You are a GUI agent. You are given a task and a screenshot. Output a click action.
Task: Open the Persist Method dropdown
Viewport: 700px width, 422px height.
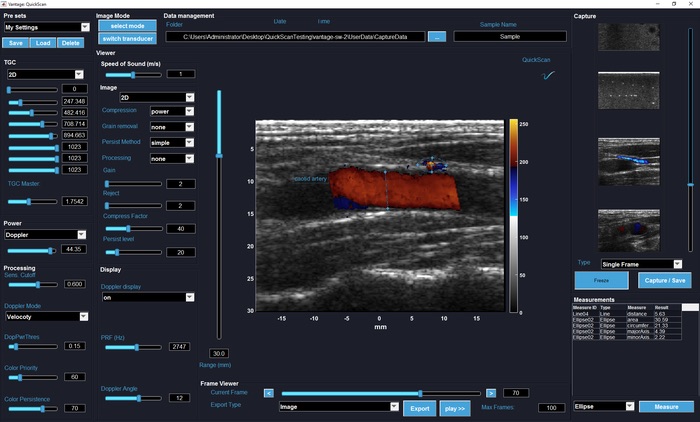coord(172,143)
